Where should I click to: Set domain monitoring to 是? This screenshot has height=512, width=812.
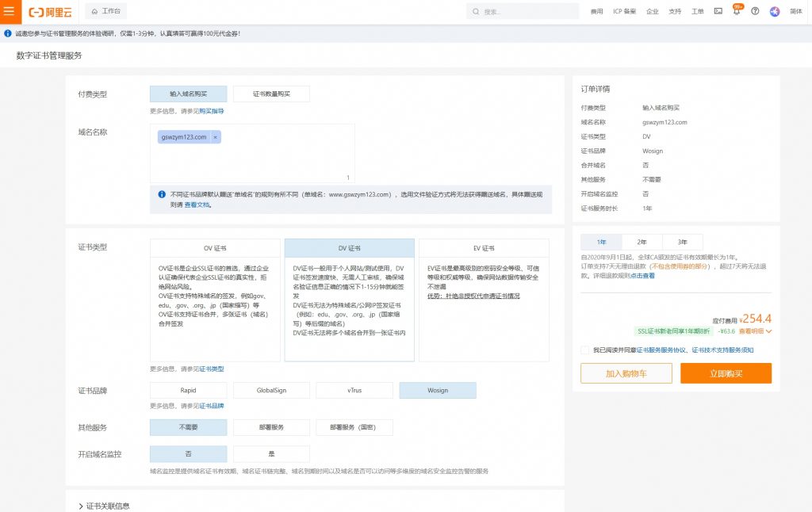[271, 454]
